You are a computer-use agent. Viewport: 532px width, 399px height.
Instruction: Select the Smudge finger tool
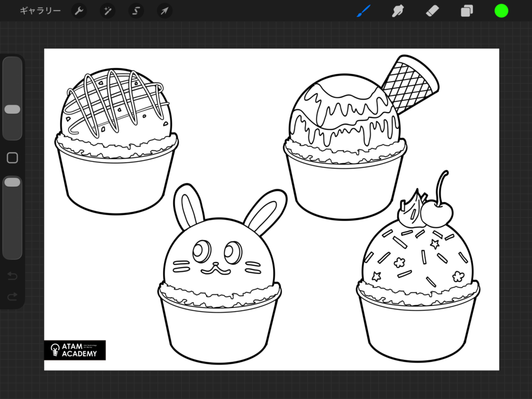tap(398, 11)
